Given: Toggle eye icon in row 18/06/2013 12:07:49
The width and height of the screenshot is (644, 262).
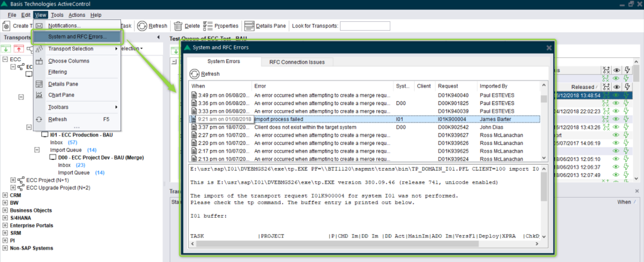Looking at the screenshot, I should (x=616, y=175).
